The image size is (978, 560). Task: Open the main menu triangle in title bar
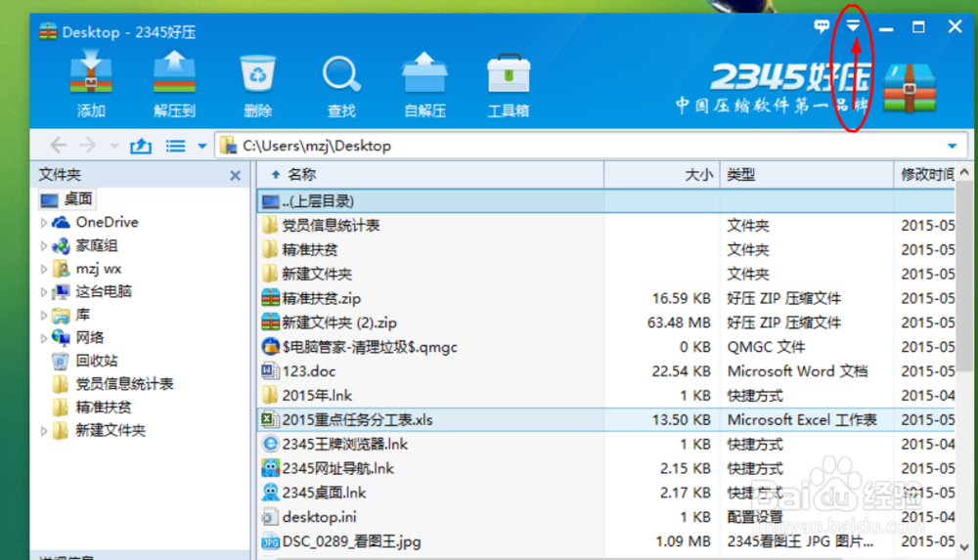[x=853, y=26]
